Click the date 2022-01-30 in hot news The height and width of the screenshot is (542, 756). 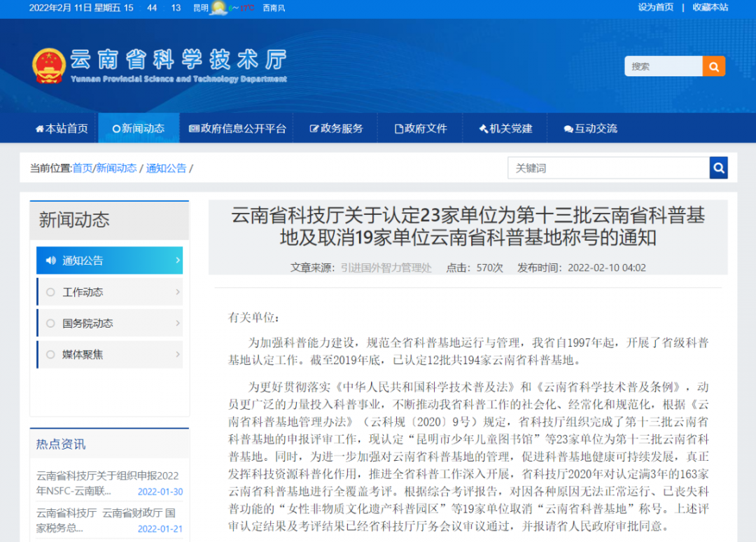[160, 492]
